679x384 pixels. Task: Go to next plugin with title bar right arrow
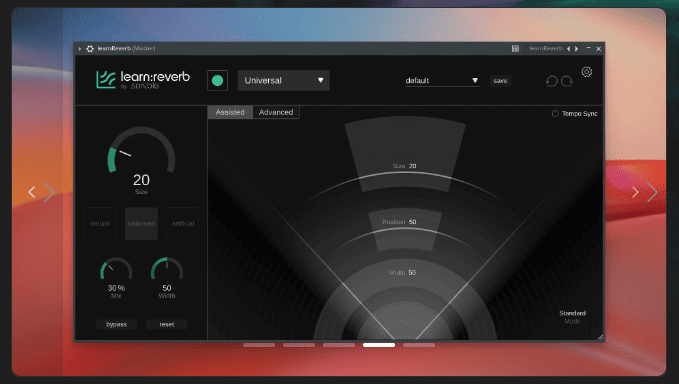576,48
